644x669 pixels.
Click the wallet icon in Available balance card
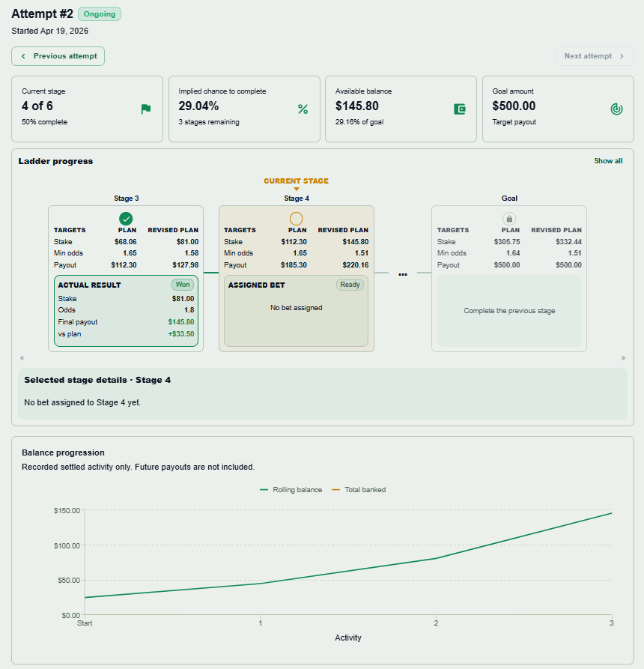tap(459, 109)
